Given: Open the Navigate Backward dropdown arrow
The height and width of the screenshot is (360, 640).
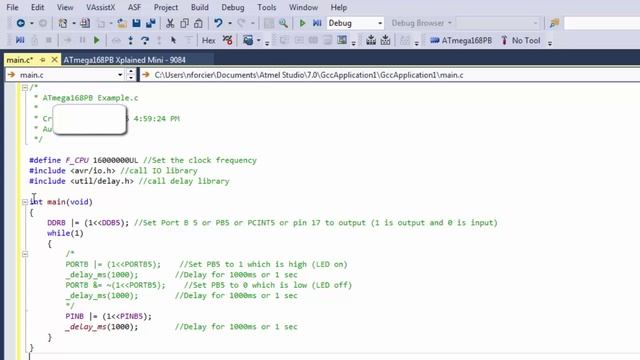Looking at the screenshot, I should tap(31, 23).
